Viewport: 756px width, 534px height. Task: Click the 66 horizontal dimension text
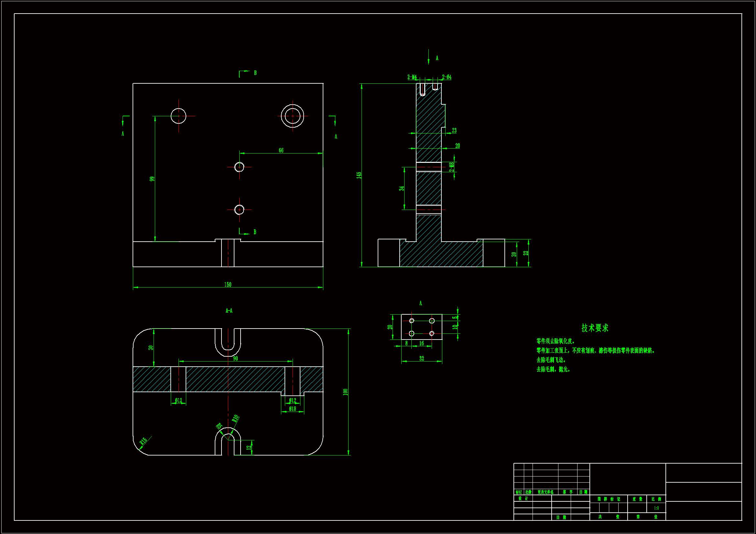[281, 150]
